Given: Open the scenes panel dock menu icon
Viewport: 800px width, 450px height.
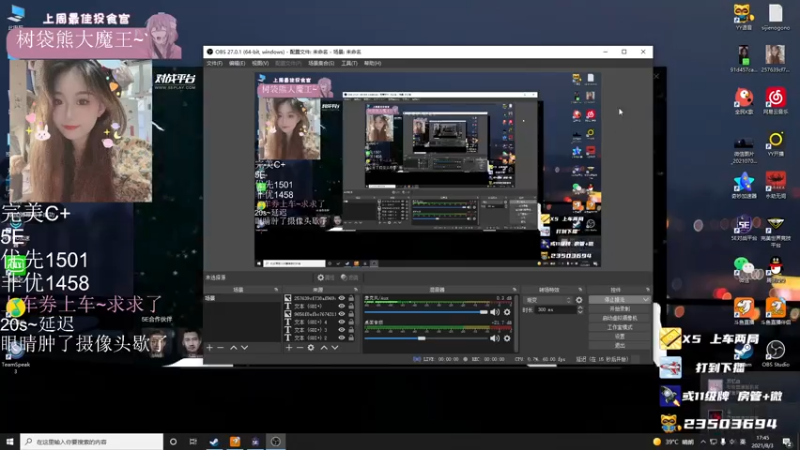Looking at the screenshot, I should click(276, 290).
